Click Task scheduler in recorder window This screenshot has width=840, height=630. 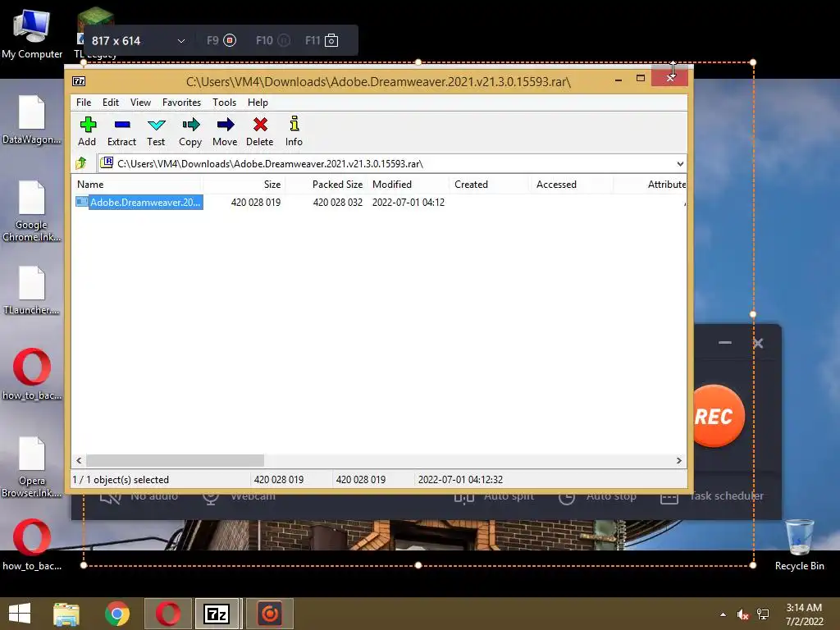[713, 496]
